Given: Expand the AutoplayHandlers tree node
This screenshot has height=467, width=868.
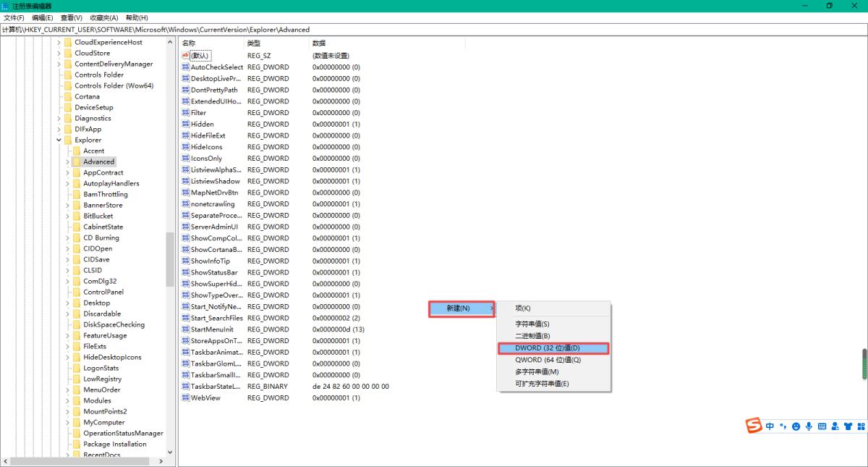Looking at the screenshot, I should pos(67,183).
